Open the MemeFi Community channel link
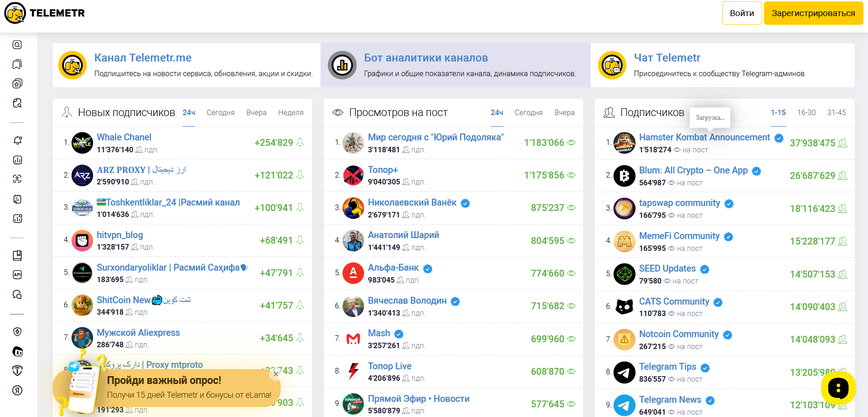Screen dimensions: 868x417 pyautogui.click(x=679, y=236)
